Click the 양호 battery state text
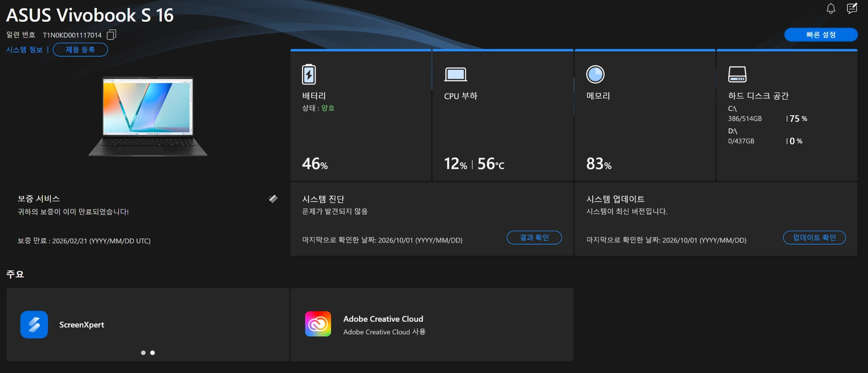The width and height of the screenshot is (868, 373). pyautogui.click(x=328, y=108)
